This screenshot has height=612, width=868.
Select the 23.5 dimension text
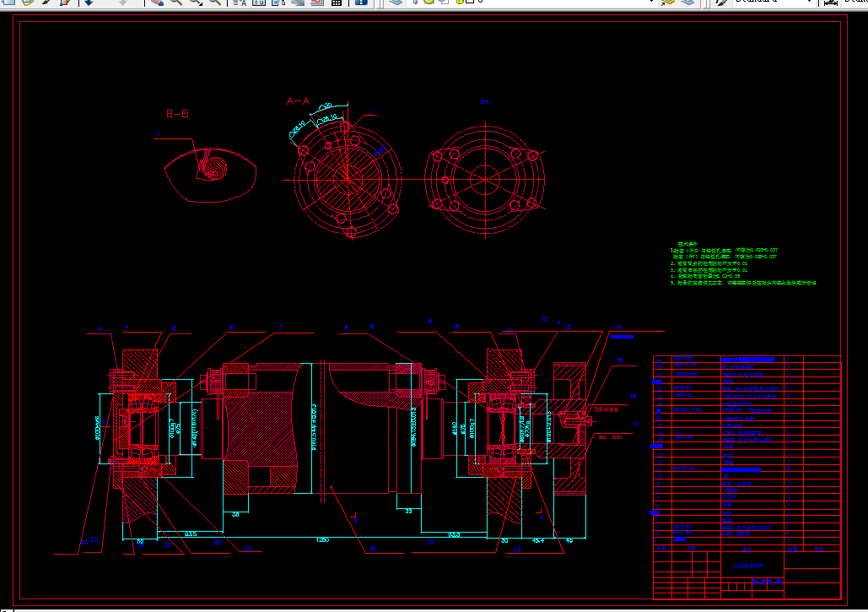pyautogui.click(x=191, y=533)
